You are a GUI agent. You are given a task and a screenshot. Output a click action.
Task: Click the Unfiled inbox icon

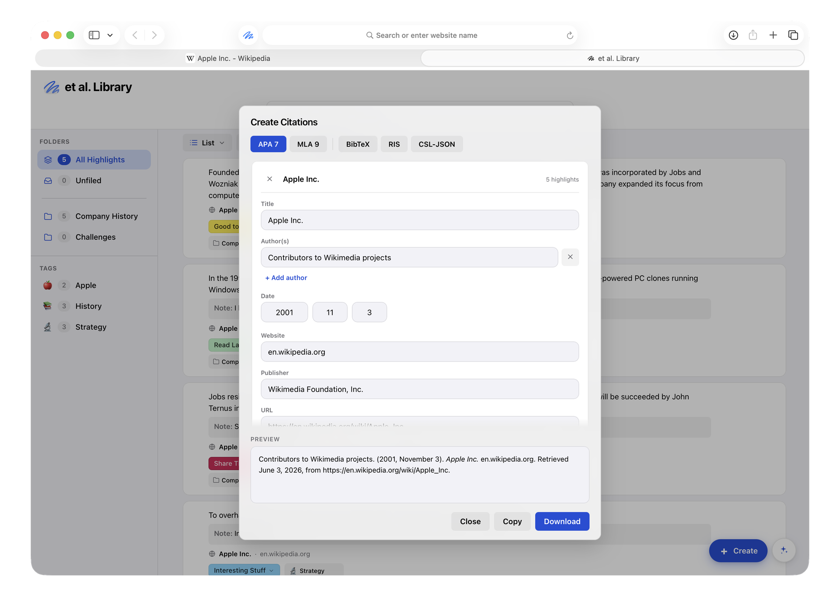[x=48, y=181]
